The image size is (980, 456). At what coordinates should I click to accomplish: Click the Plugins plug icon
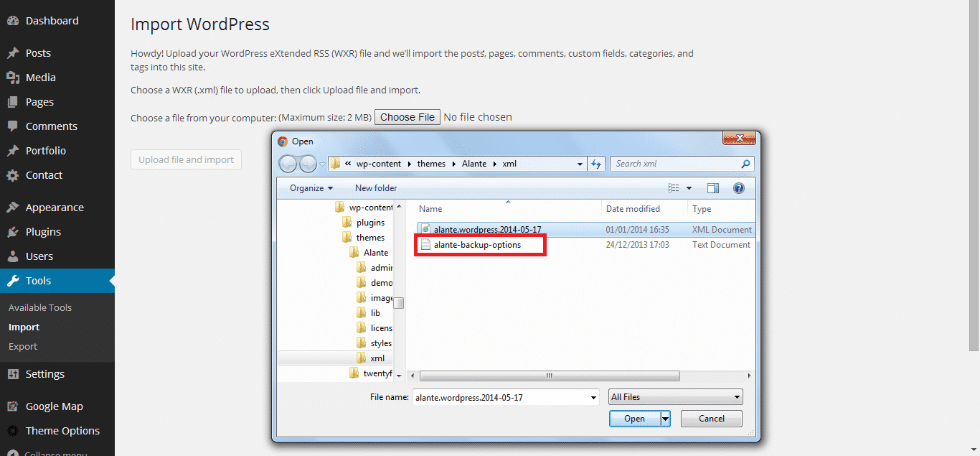click(x=12, y=232)
